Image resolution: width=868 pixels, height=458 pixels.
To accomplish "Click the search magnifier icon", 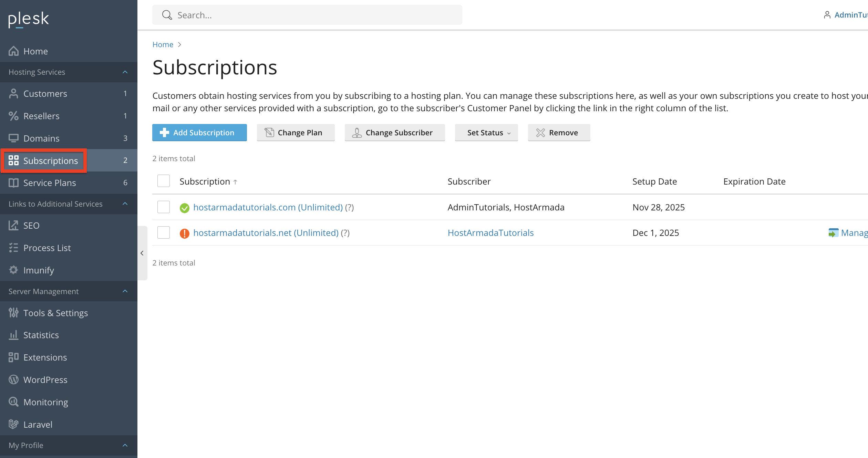I will [x=167, y=15].
